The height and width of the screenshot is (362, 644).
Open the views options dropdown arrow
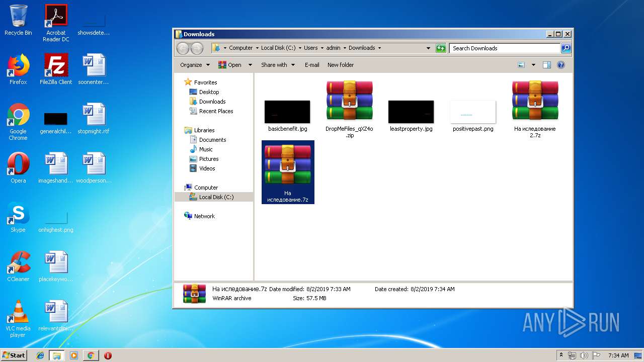tap(533, 65)
